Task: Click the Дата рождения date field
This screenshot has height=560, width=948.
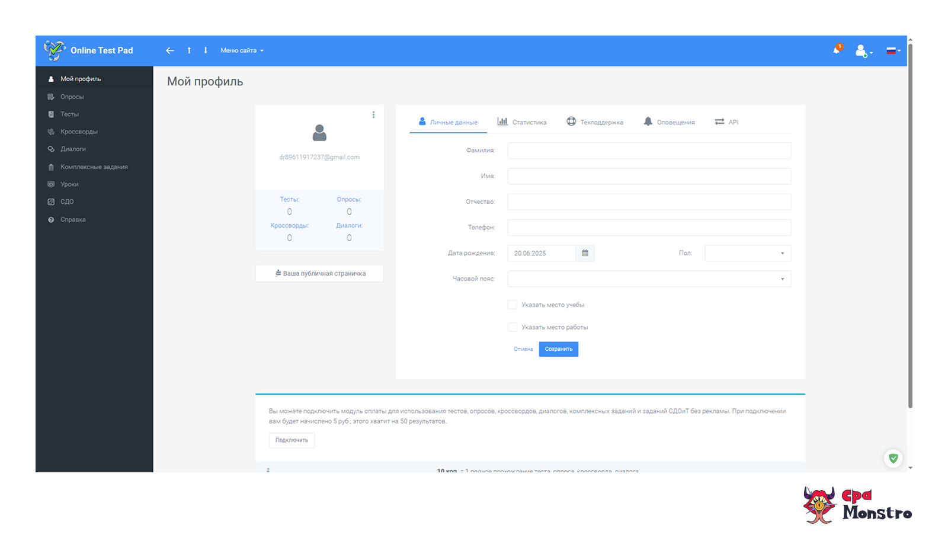Action: click(542, 253)
